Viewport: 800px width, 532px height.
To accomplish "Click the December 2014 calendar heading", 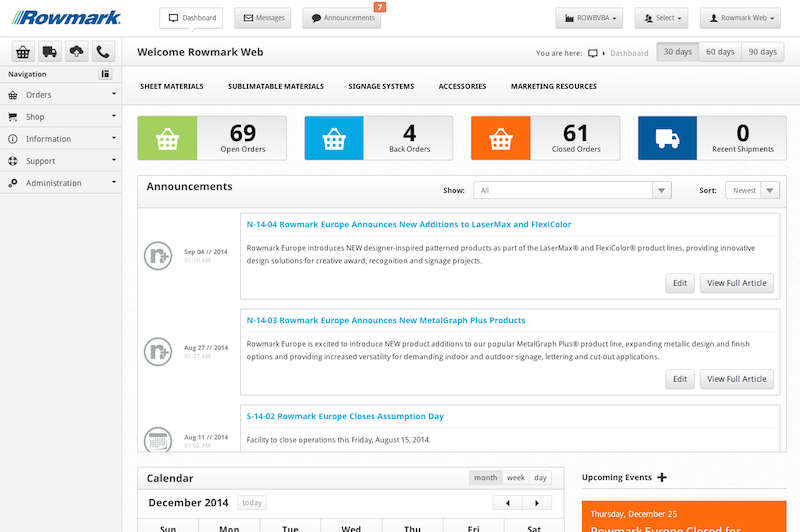I will click(x=188, y=502).
